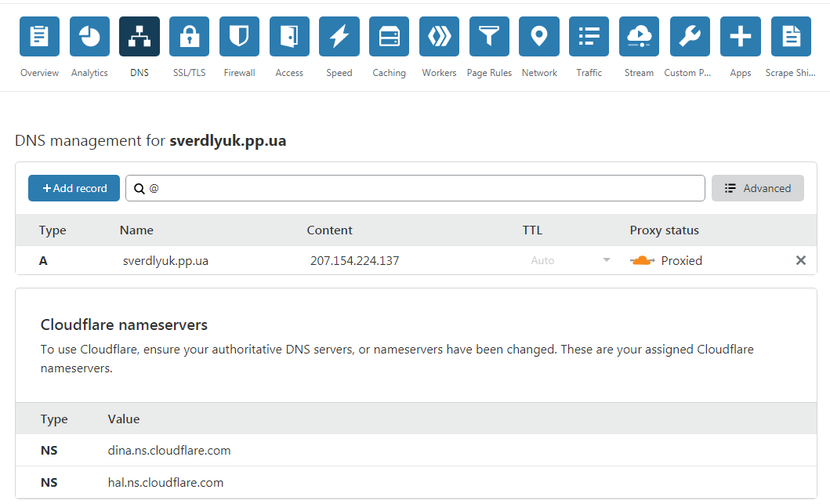Click the SSL/TLS tab label
830x504 pixels.
pos(190,73)
